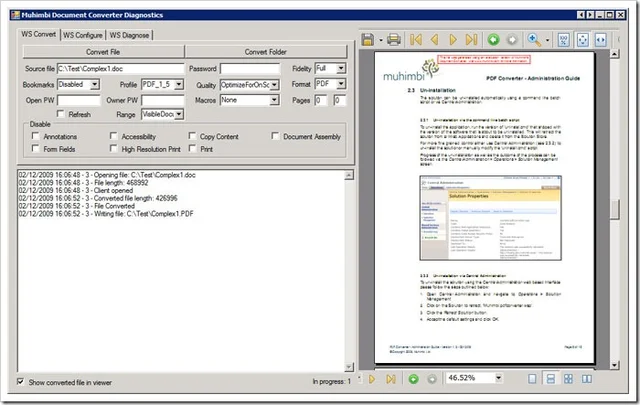This screenshot has width=640, height=405.
Task: Uncheck Show converted file in viewer
Action: point(23,381)
